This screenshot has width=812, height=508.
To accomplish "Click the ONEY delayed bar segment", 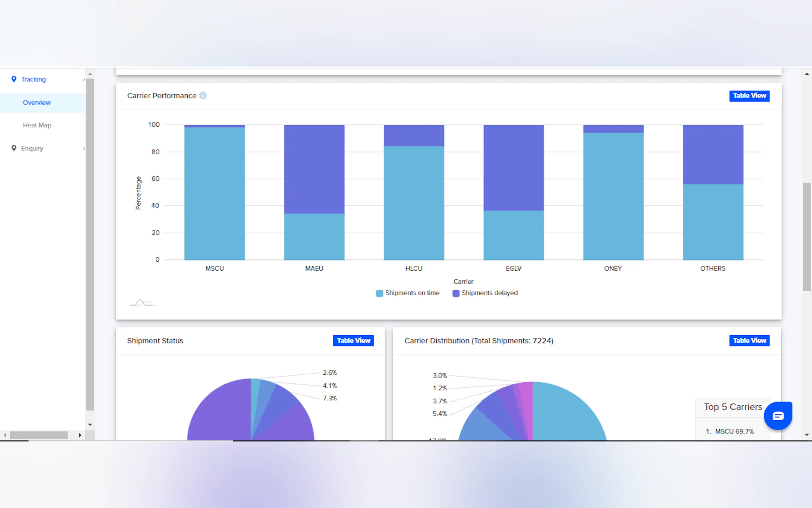I will pos(613,129).
